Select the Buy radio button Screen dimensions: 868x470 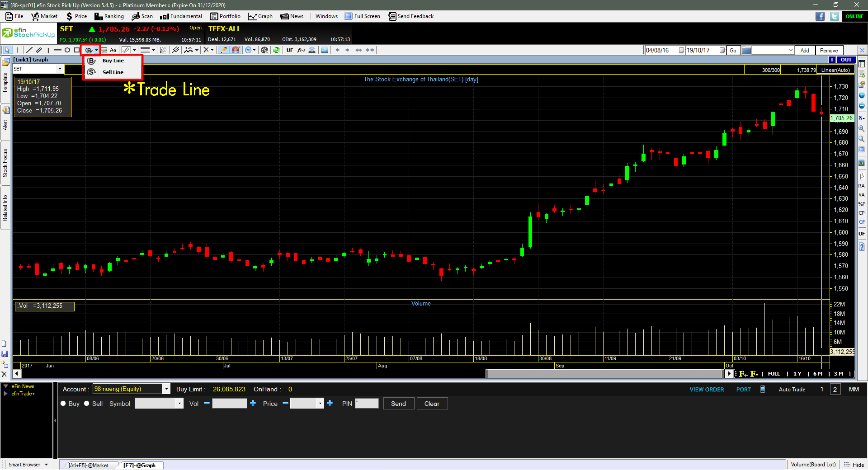click(63, 404)
